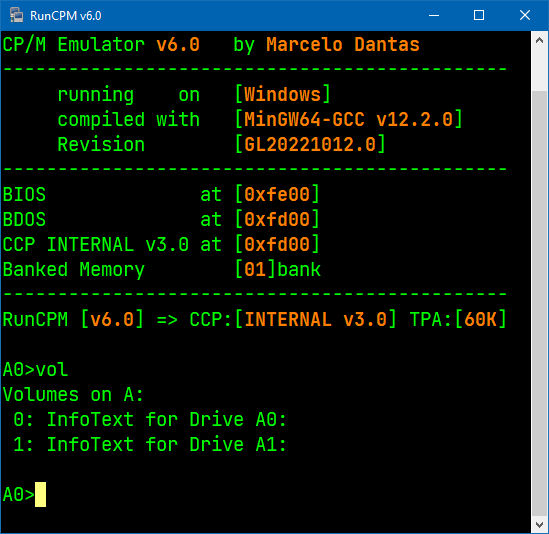Click the '[Windows]' platform value
549x534 pixels.
(283, 95)
